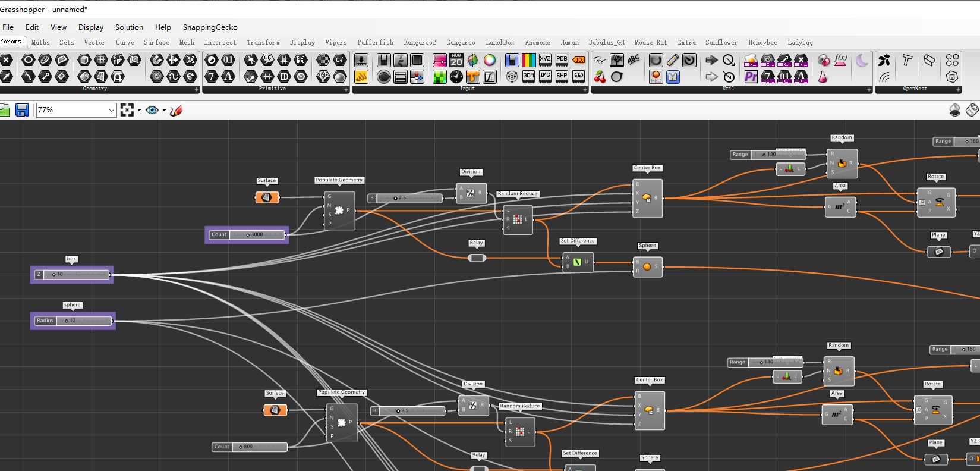
Task: Activate the Sketch pen tool on canvas toolbar
Action: point(176,110)
